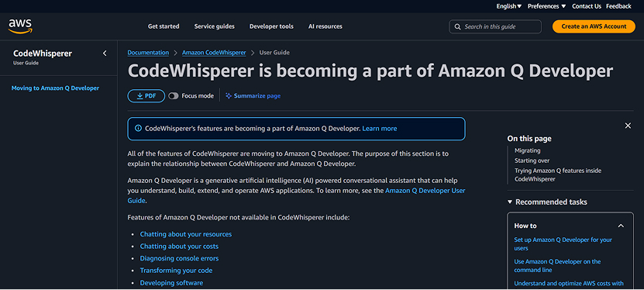Click the User Guide breadcrumb text
The image size is (644, 290).
pos(274,53)
